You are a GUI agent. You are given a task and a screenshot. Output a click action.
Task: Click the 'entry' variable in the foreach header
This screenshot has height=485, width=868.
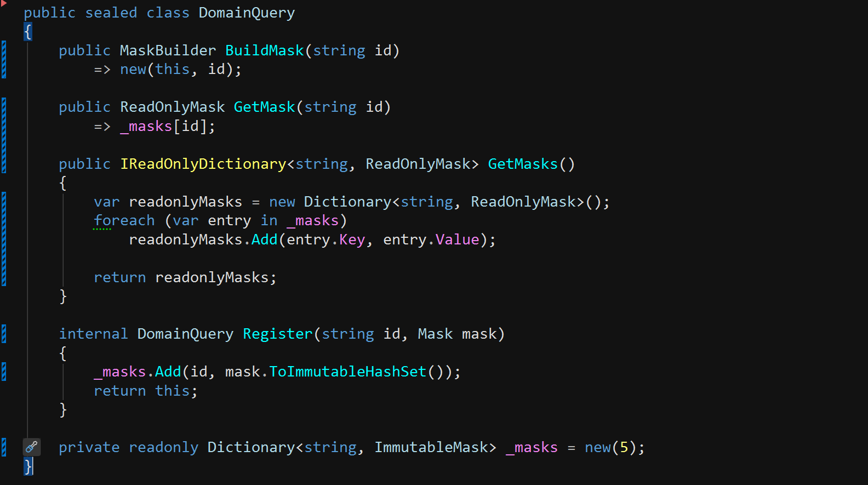pyautogui.click(x=229, y=220)
